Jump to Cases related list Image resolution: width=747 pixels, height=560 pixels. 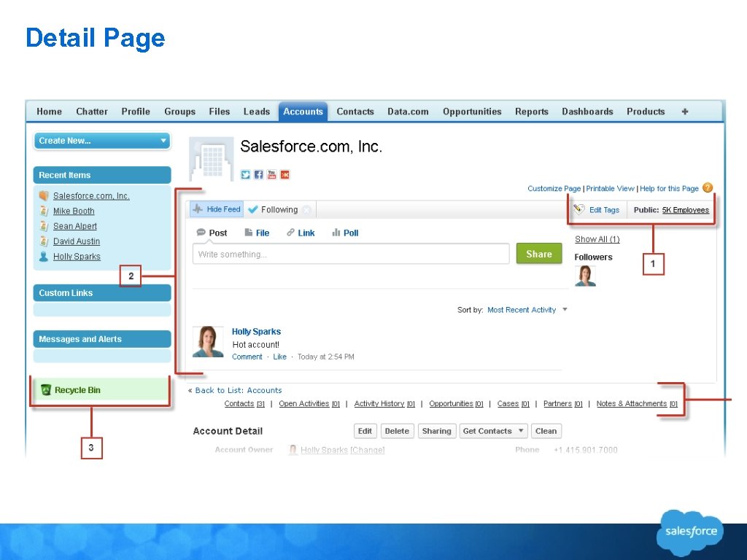coord(513,403)
